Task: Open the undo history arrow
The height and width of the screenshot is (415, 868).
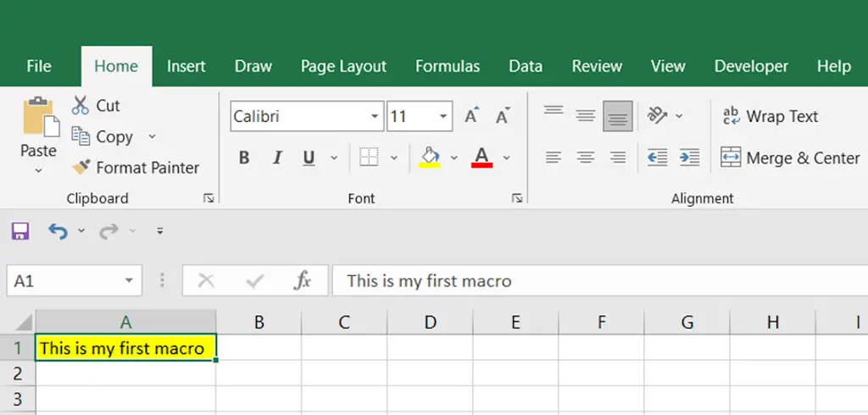Action: 81,230
